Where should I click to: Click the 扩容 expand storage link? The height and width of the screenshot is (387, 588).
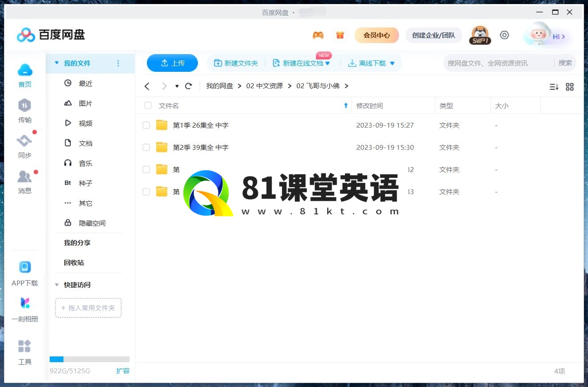123,371
